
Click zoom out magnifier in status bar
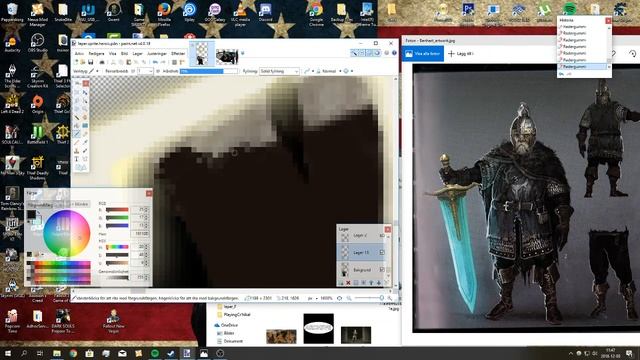[x=349, y=298]
